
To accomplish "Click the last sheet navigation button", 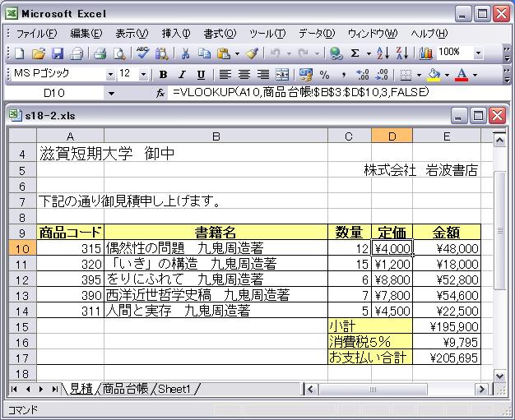I will point(54,390).
